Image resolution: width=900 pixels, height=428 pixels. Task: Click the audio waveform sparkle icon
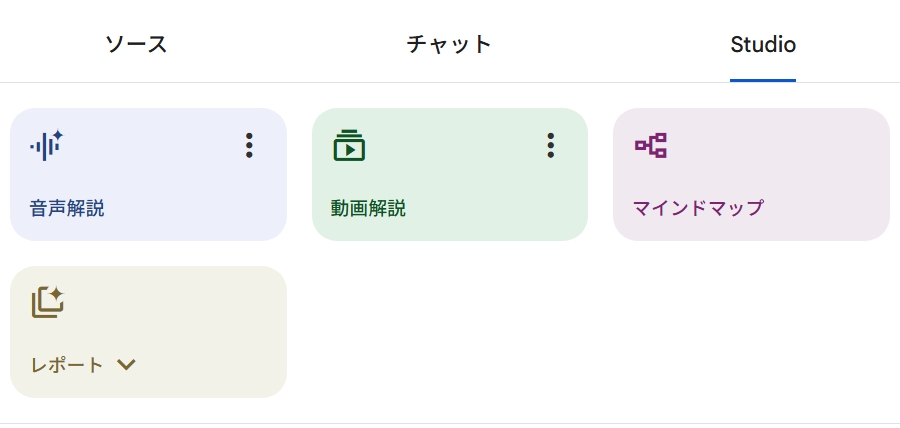46,146
